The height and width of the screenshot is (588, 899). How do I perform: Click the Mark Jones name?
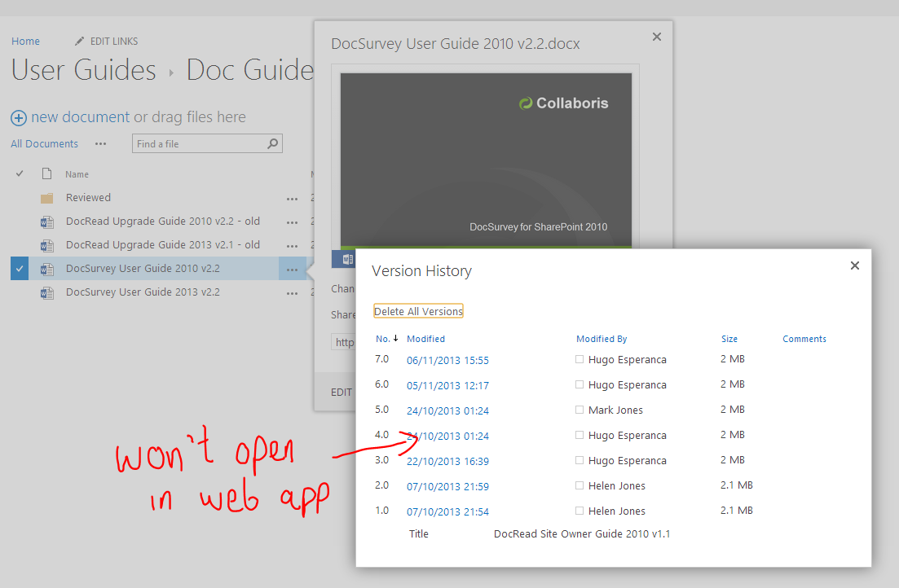[615, 410]
